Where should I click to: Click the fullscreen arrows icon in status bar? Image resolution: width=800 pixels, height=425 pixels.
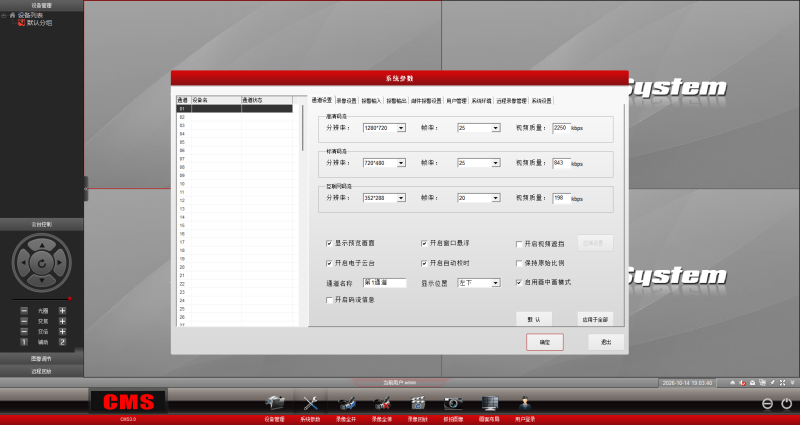pyautogui.click(x=782, y=383)
